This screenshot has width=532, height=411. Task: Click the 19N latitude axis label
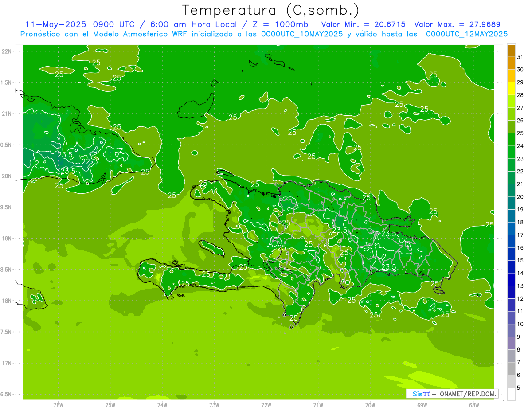[x=8, y=239]
